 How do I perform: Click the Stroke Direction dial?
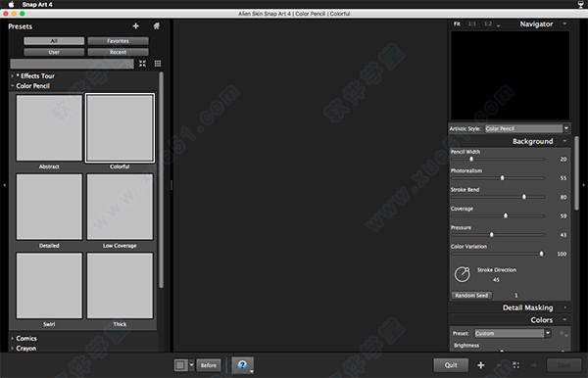click(x=462, y=274)
